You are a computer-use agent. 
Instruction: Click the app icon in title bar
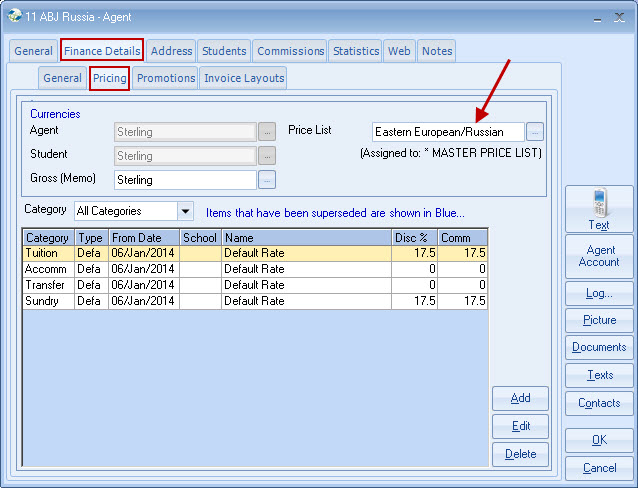point(15,17)
